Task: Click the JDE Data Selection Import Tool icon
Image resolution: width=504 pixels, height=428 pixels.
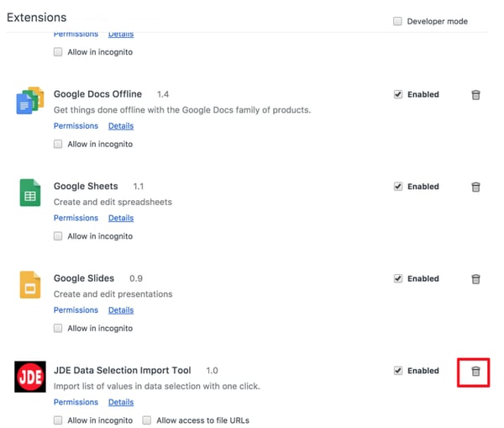Action: tap(30, 377)
